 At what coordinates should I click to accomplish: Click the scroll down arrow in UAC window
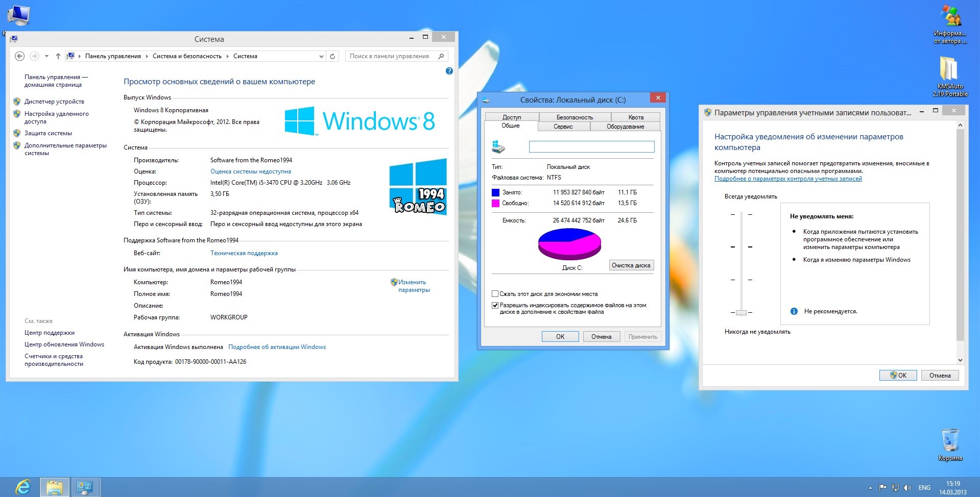point(960,360)
